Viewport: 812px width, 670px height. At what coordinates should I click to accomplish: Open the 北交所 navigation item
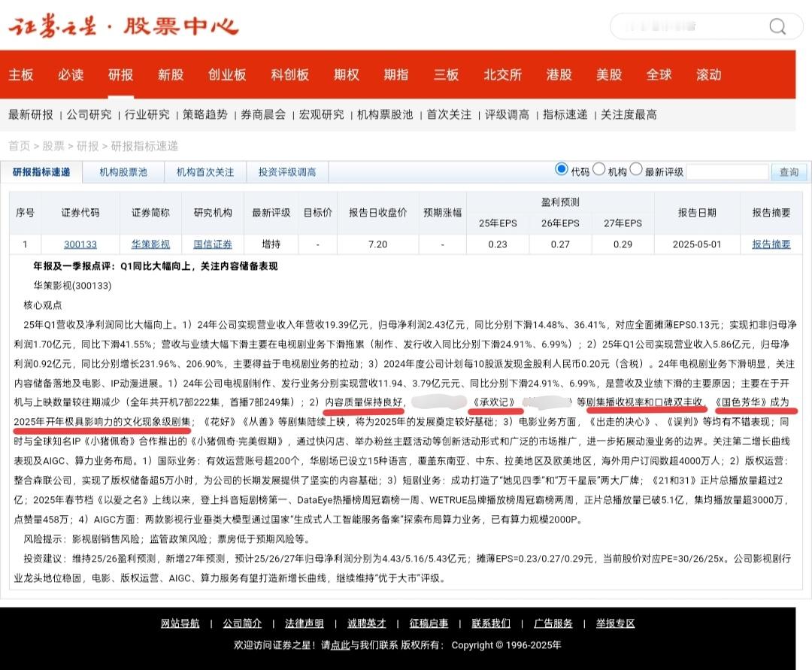click(x=502, y=74)
